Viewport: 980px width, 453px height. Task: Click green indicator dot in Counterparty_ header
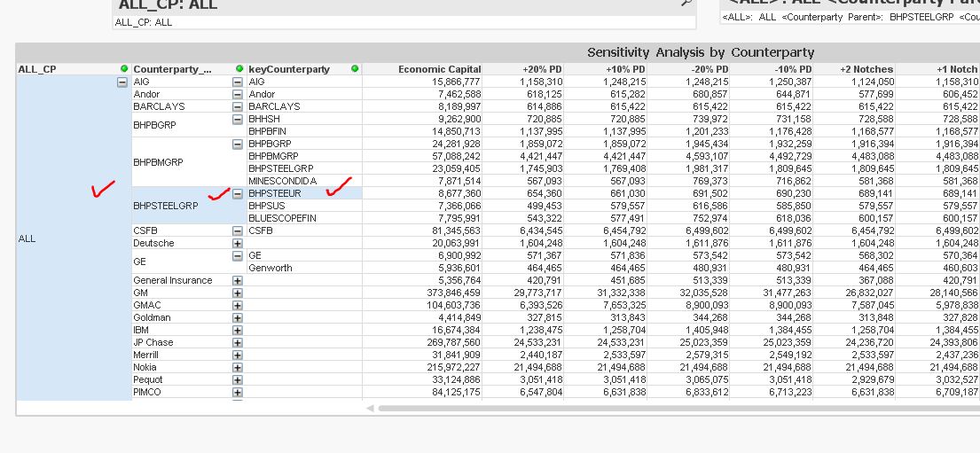tap(239, 69)
